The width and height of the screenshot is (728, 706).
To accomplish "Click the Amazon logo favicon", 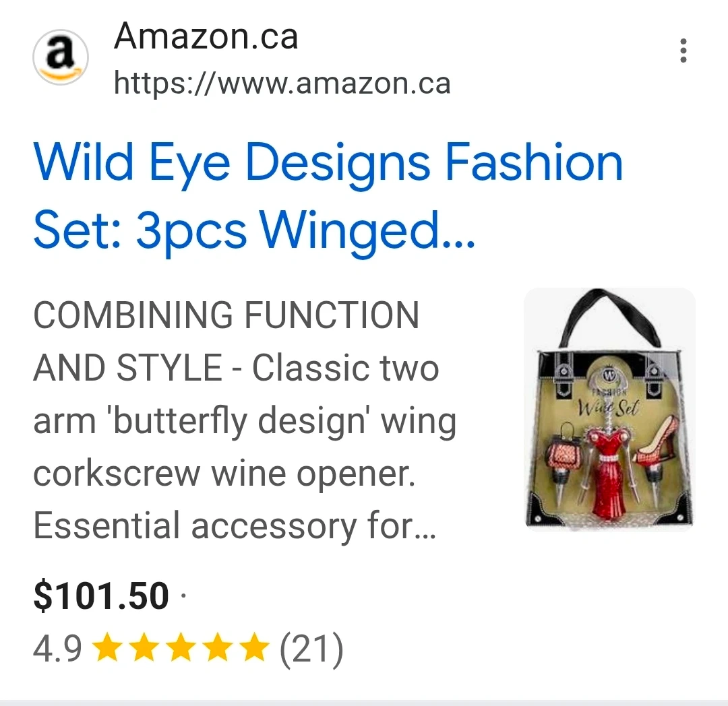I will coord(61,57).
